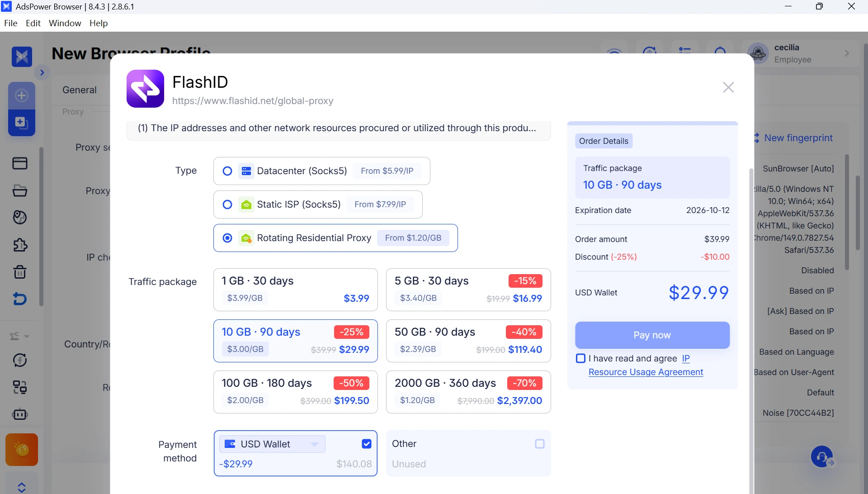Select Rotating Residential Proxy type
Image resolution: width=868 pixels, height=494 pixels.
[335, 238]
